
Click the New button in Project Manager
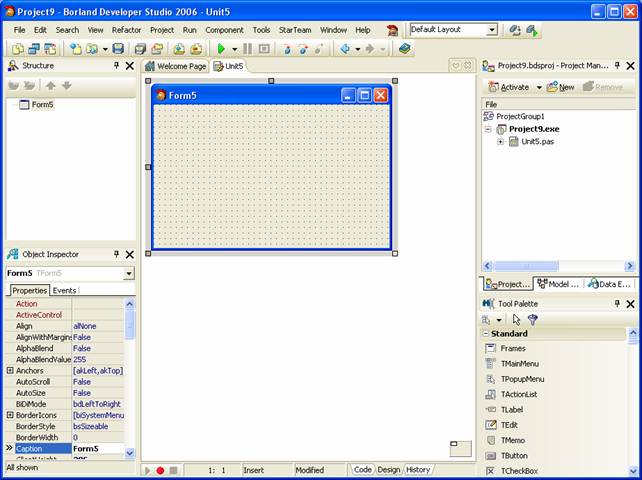pyautogui.click(x=559, y=87)
